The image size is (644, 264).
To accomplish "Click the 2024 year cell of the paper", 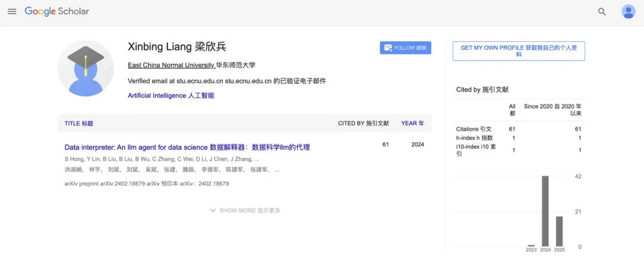I will (x=417, y=145).
